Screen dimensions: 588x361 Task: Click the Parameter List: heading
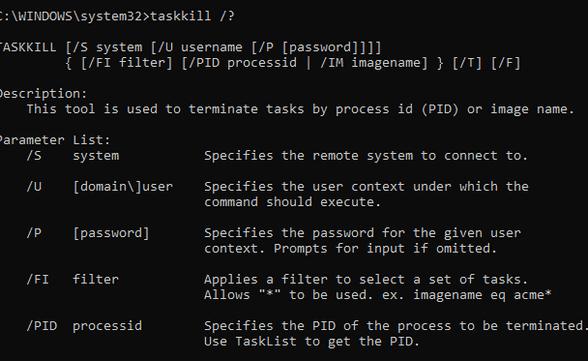coord(55,140)
